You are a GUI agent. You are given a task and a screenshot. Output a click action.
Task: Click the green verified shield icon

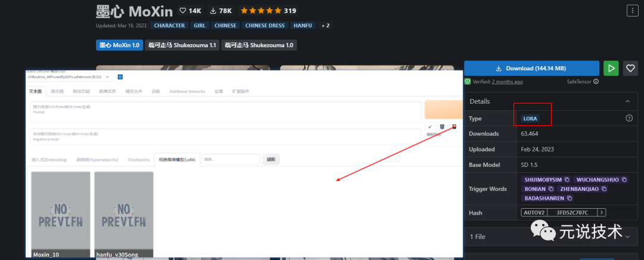467,82
